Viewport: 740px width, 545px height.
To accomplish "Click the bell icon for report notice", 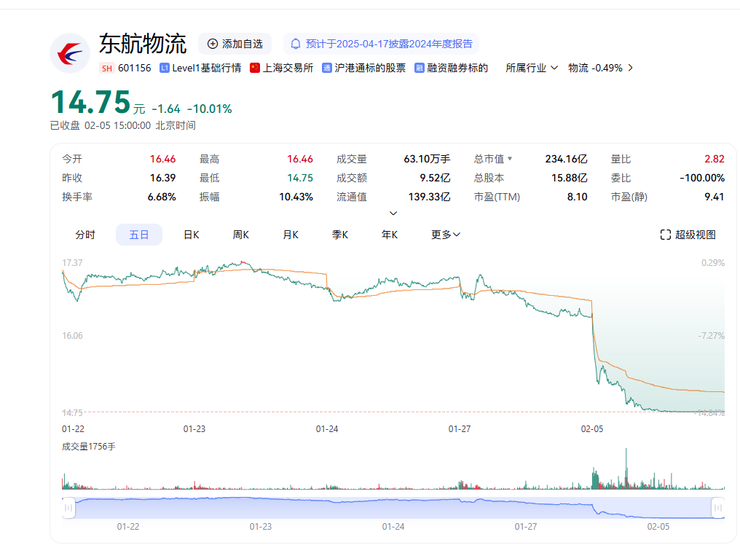I will coord(295,44).
